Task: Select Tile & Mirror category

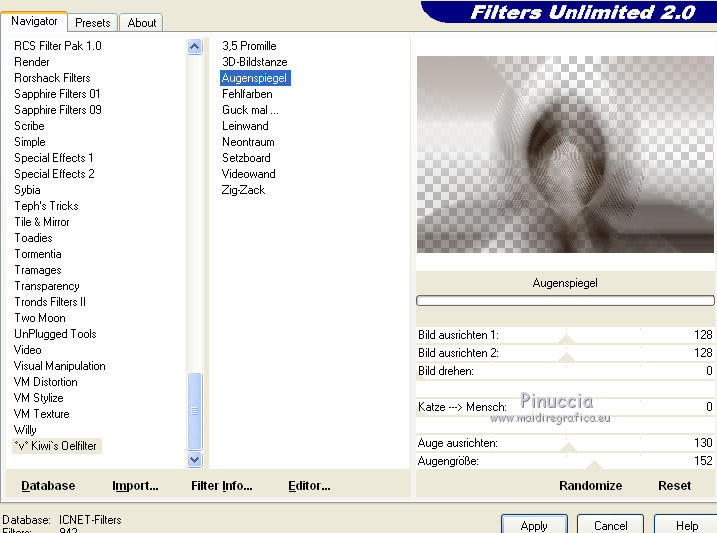Action: click(42, 222)
